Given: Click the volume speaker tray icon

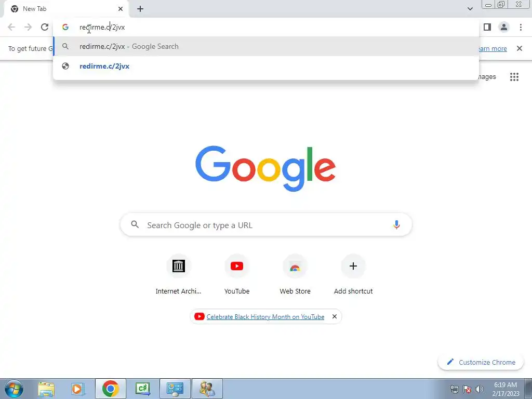Looking at the screenshot, I should 480,389.
